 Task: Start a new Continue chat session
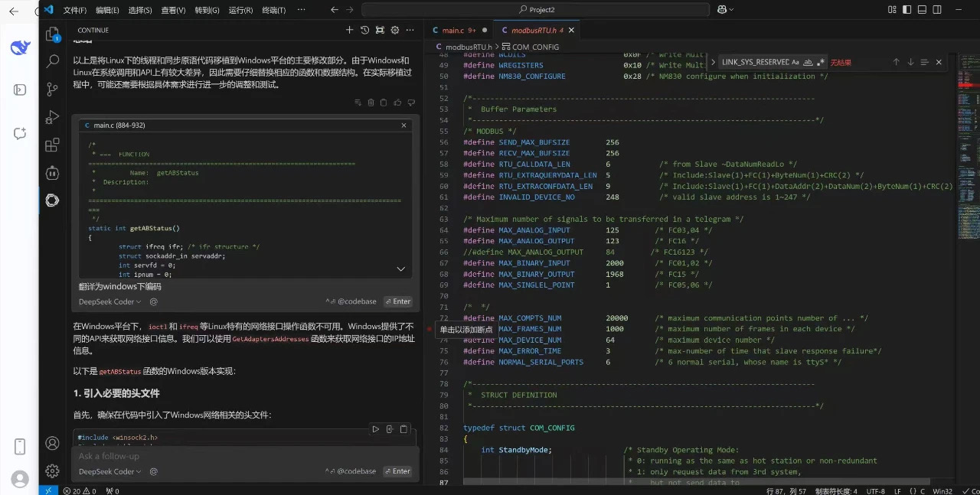coord(350,30)
